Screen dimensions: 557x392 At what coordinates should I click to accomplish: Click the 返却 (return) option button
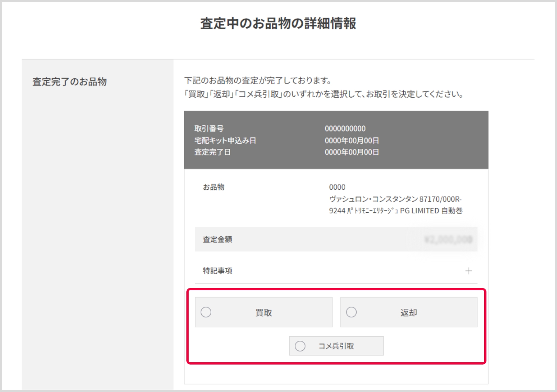tap(408, 312)
